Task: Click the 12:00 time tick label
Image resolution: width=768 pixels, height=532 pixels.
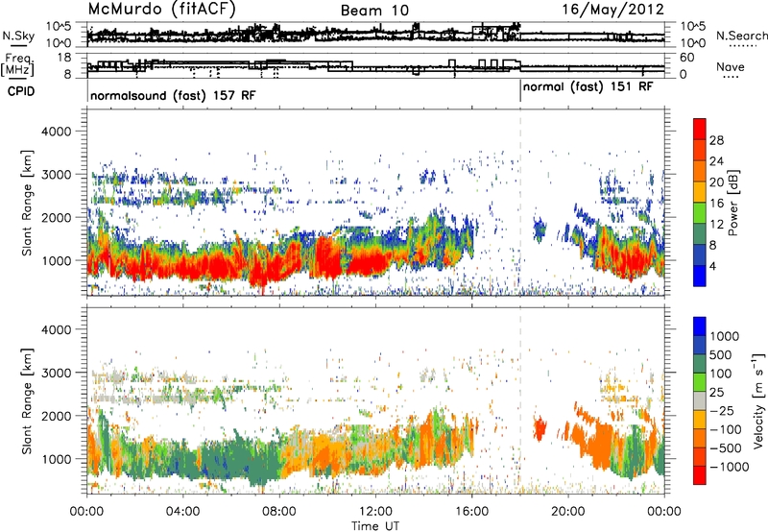Action: [x=375, y=512]
